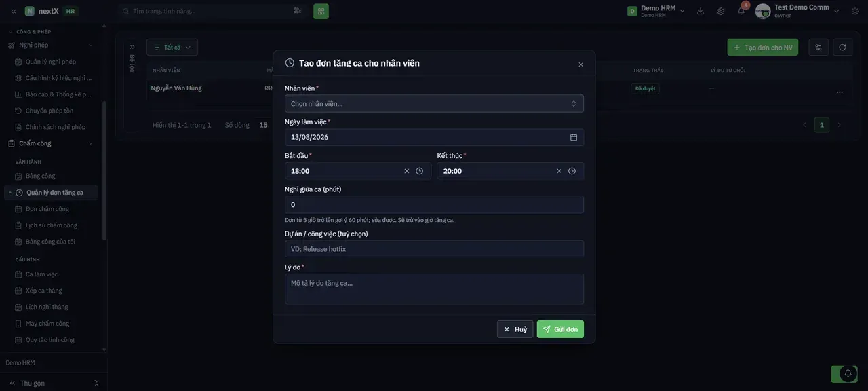Open Lịch sử chấm công from sidebar
The width and height of the screenshot is (868, 391).
(x=51, y=225)
